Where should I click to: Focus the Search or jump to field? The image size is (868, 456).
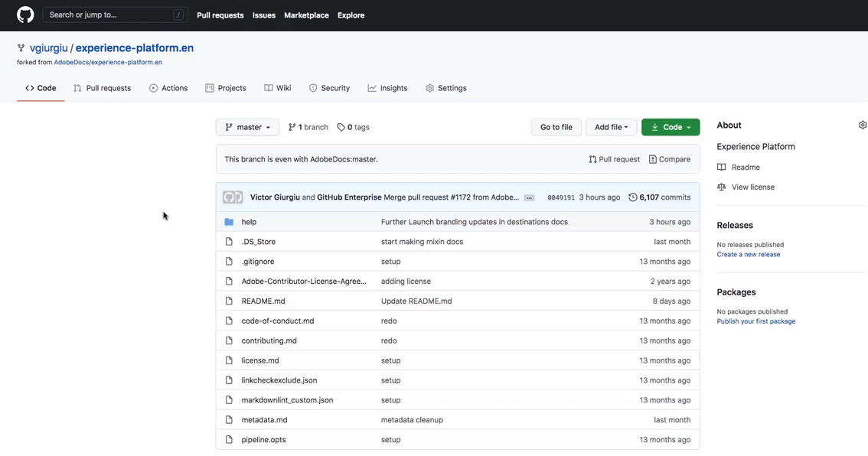point(111,15)
